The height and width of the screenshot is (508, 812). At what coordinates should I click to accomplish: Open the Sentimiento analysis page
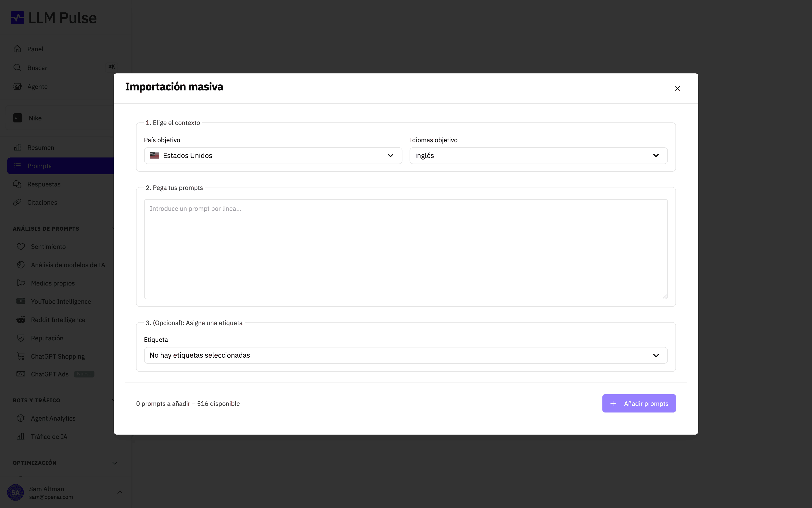[48, 247]
